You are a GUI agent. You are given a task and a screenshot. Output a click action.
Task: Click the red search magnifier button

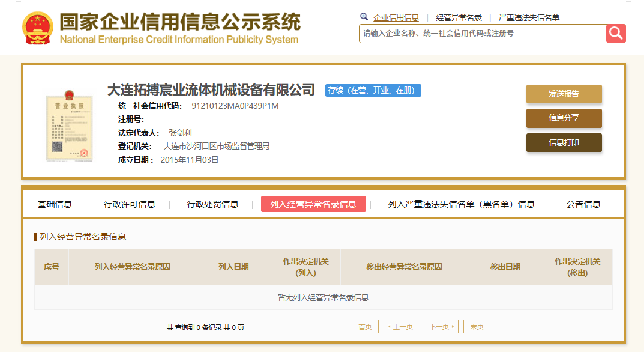616,33
